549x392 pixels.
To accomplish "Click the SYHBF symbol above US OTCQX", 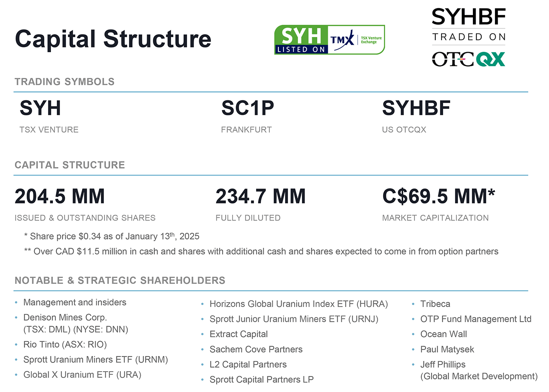I will click(416, 108).
